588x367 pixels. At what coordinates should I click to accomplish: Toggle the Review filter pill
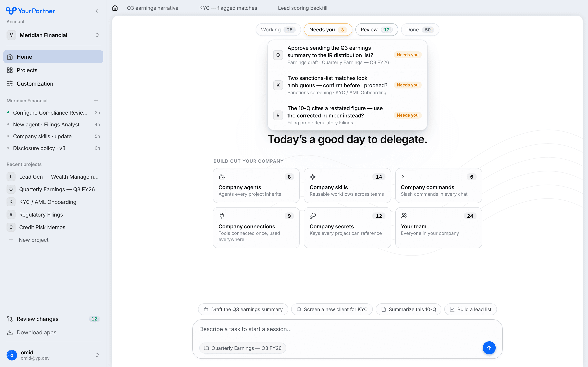click(376, 30)
